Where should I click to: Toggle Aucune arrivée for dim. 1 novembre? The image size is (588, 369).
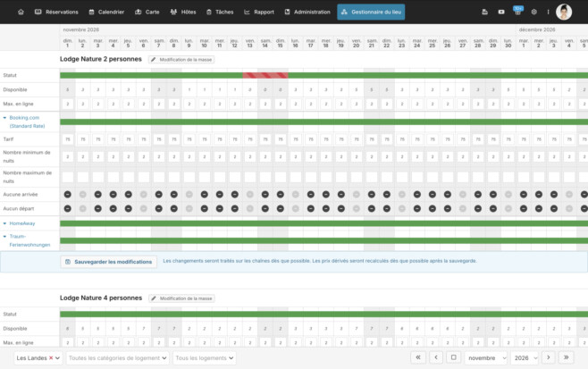[x=68, y=194]
